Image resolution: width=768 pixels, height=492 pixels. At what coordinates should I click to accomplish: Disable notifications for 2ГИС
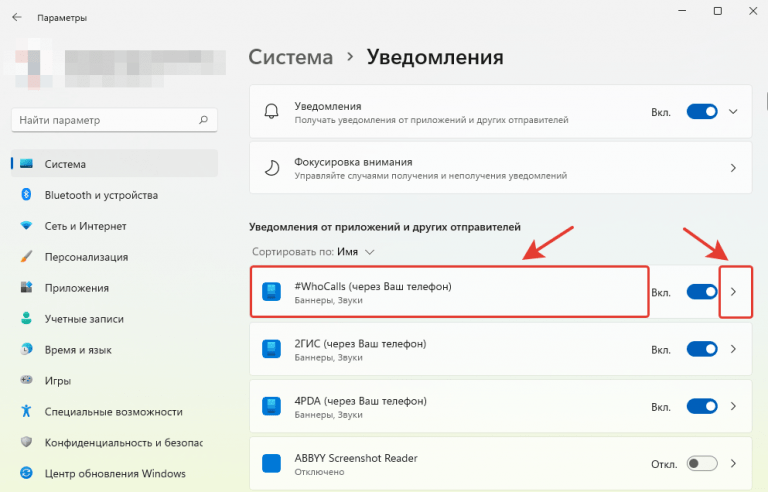[702, 350]
